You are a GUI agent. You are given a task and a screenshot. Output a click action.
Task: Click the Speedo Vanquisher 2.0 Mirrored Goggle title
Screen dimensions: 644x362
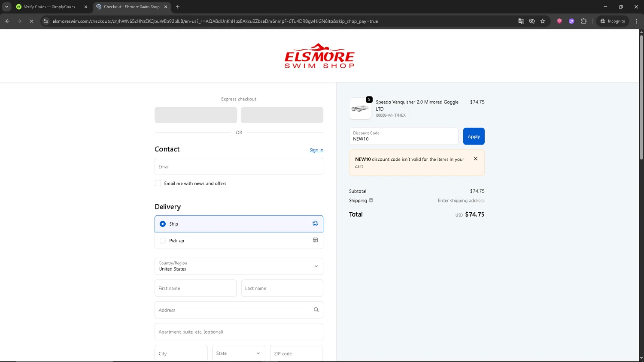(x=417, y=106)
